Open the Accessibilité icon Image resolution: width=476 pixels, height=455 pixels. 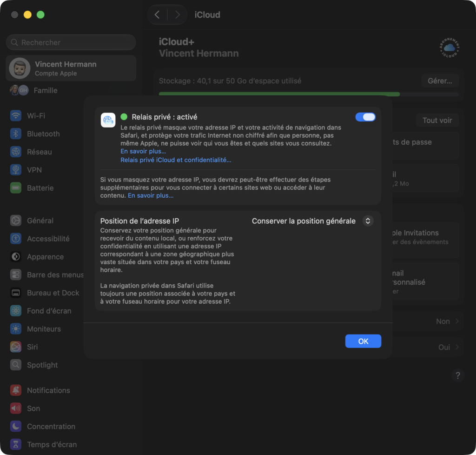[16, 239]
